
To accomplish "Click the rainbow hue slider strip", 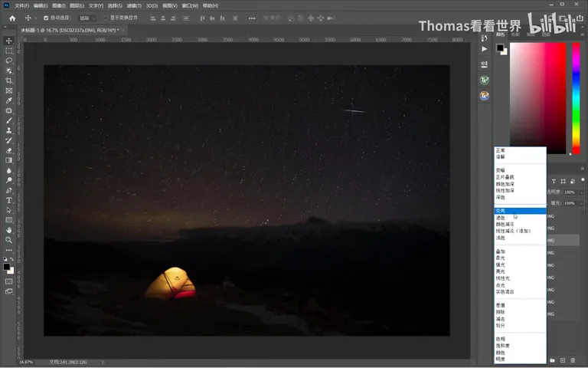I will coord(576,98).
